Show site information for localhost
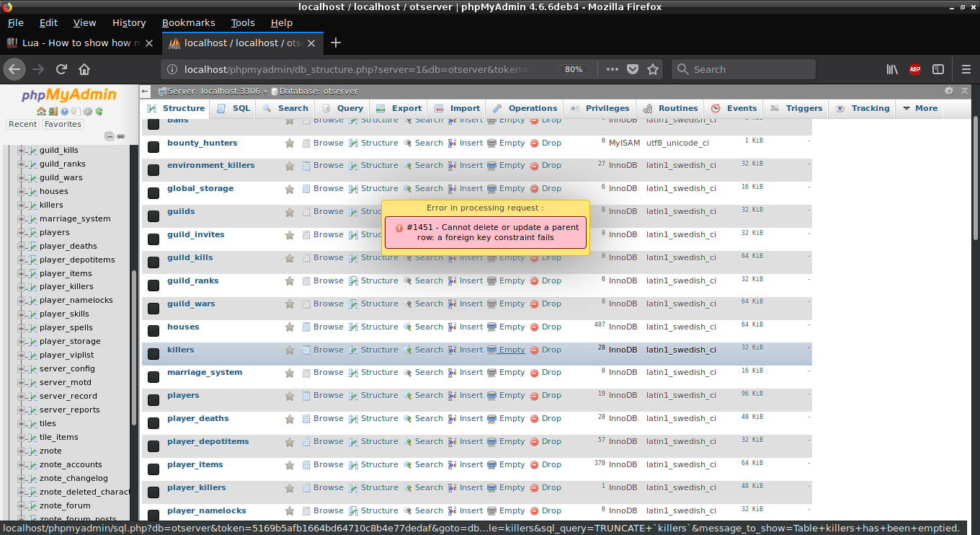The height and width of the screenshot is (535, 980). [x=171, y=69]
